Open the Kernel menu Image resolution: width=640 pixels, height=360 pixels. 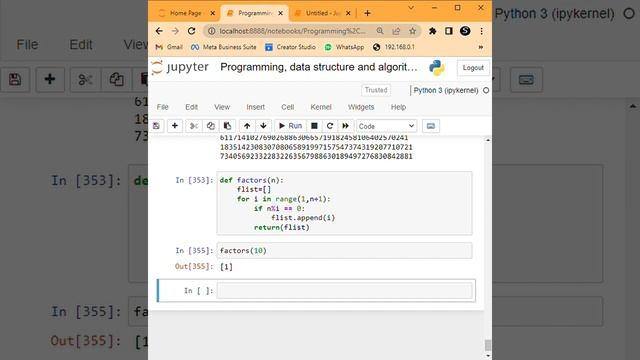pos(321,107)
